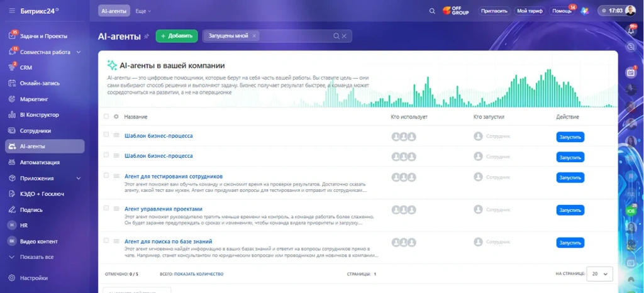Image resolution: width=644 pixels, height=293 pixels.
Task: Expand Совместная работа menu
Action: click(79, 52)
